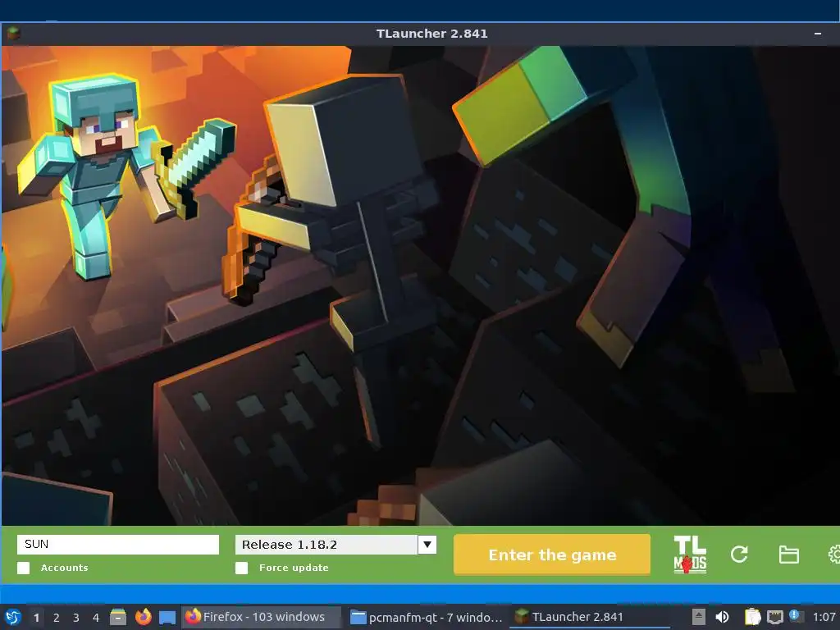Click the network connection tray icon
The image size is (840, 630).
pyautogui.click(x=774, y=617)
